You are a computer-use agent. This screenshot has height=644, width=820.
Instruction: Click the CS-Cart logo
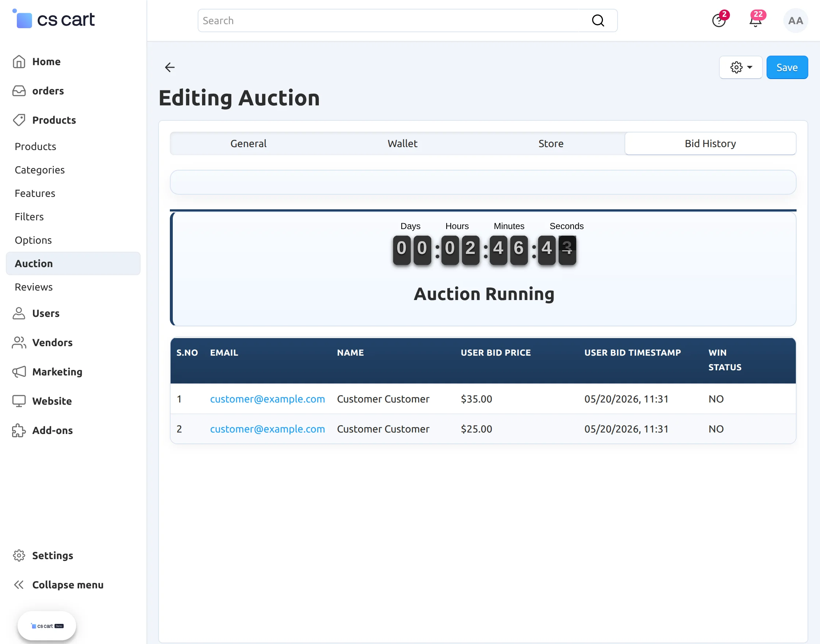[53, 19]
